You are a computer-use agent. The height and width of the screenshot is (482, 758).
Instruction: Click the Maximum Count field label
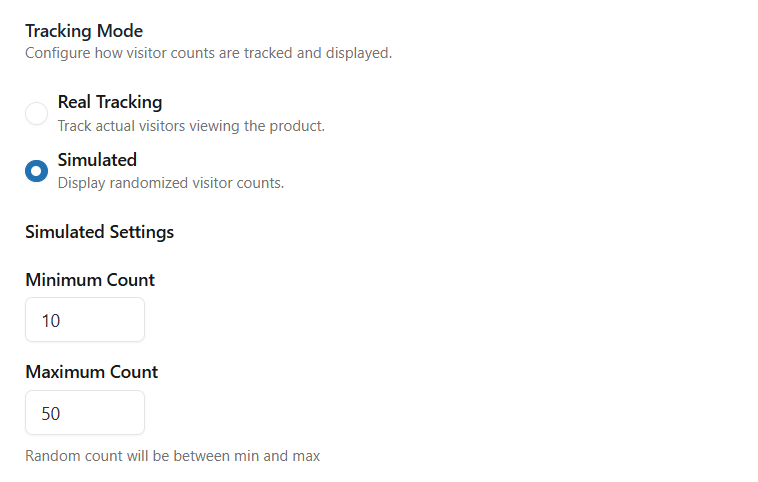(92, 372)
